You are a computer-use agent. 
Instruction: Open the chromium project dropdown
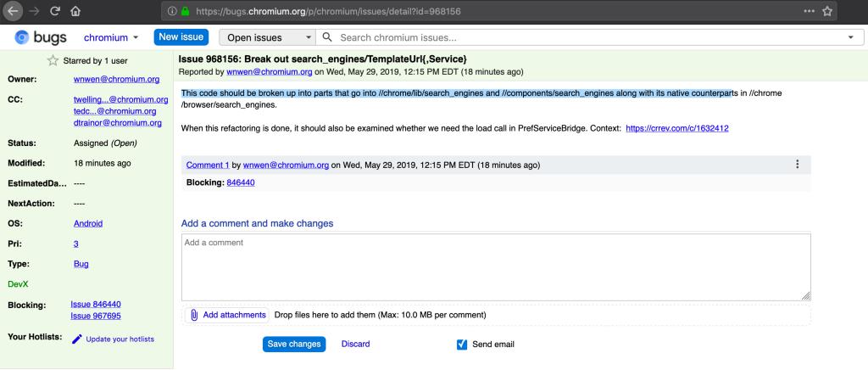point(111,38)
